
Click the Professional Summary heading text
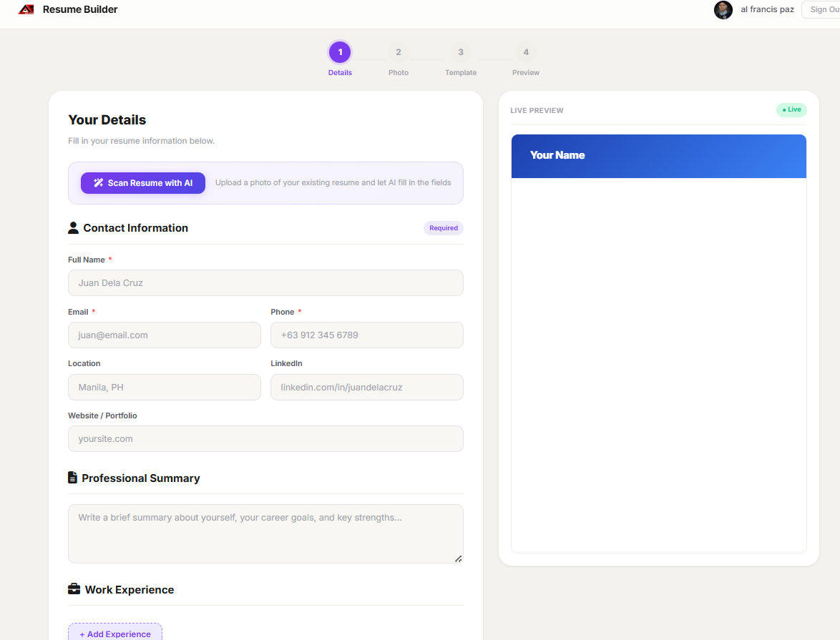141,478
